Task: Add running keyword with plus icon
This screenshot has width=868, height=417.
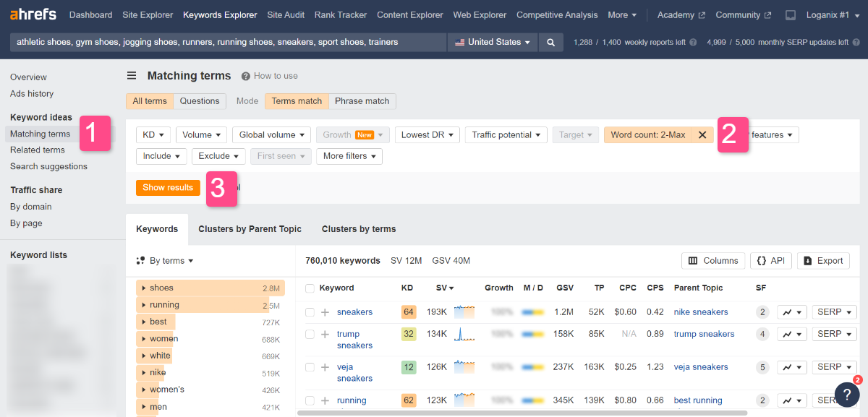Action: point(325,400)
